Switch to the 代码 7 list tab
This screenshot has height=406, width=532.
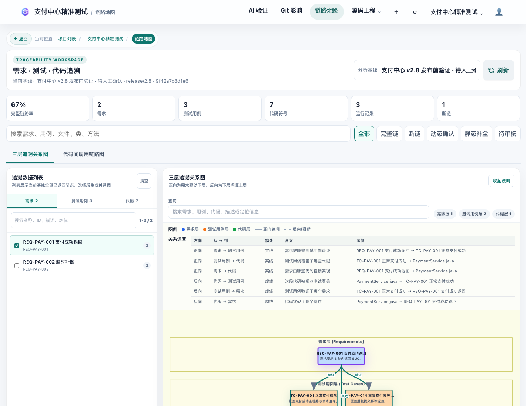[x=132, y=201]
